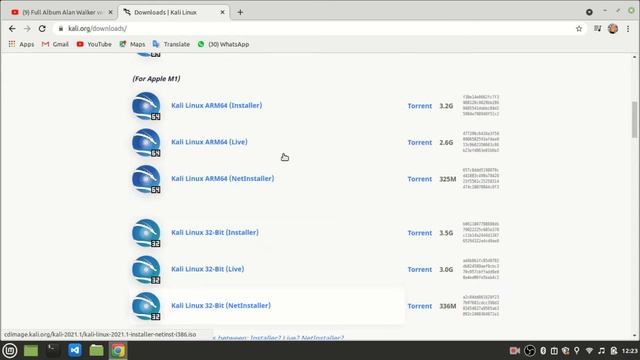The height and width of the screenshot is (360, 640).
Task: Open the Chrome three-dot menu
Action: pyautogui.click(x=628, y=29)
